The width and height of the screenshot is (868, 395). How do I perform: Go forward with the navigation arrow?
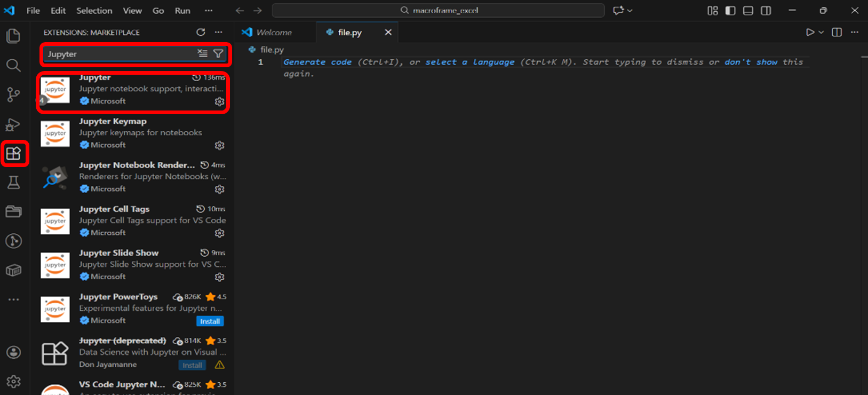[258, 10]
